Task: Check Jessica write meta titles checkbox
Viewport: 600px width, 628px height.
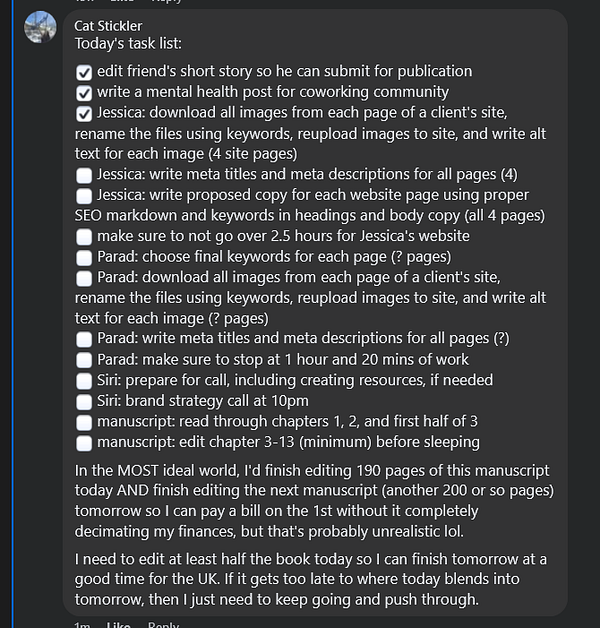Action: click(x=84, y=175)
